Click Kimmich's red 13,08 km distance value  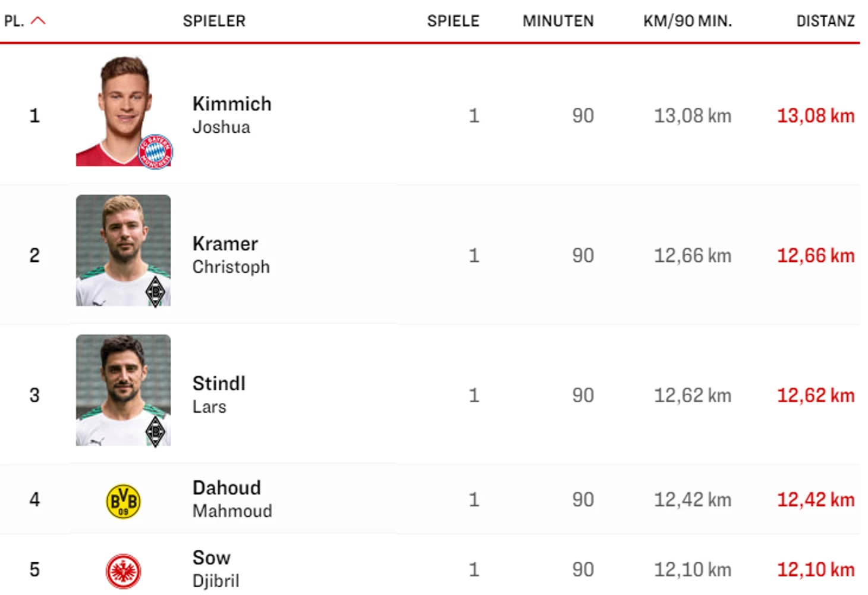point(816,115)
